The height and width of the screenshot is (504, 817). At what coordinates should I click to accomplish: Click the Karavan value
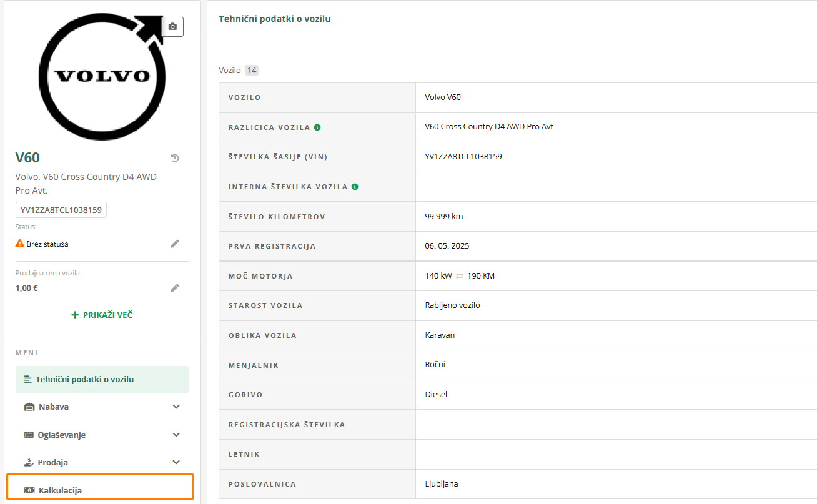click(440, 335)
